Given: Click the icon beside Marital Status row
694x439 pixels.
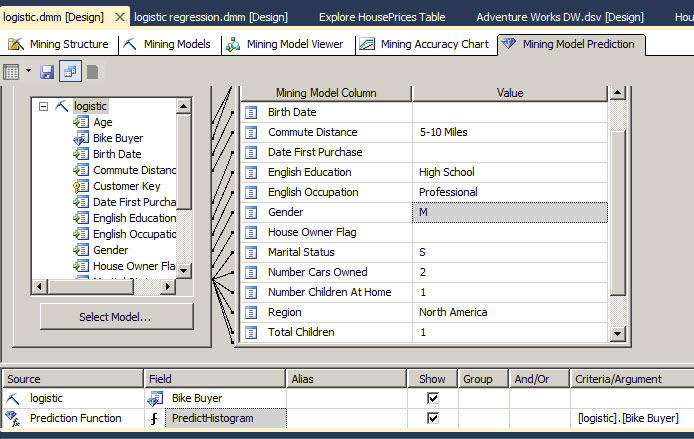Looking at the screenshot, I should [x=252, y=252].
